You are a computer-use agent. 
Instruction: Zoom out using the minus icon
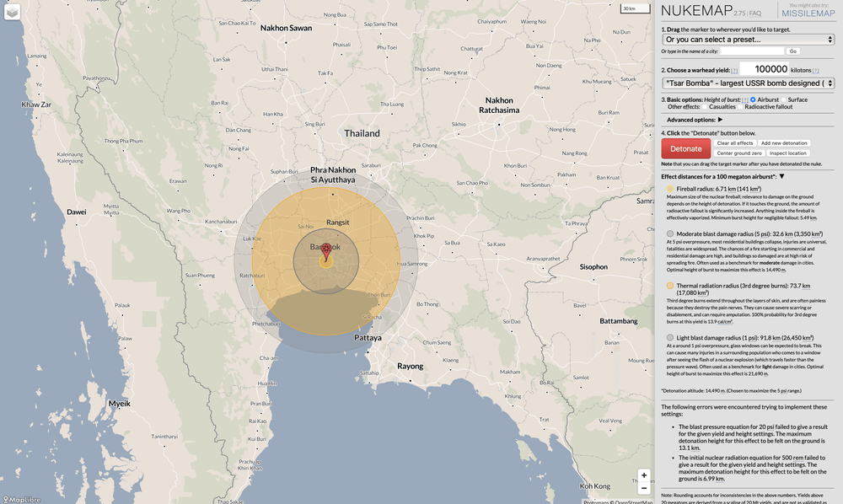[x=643, y=487]
